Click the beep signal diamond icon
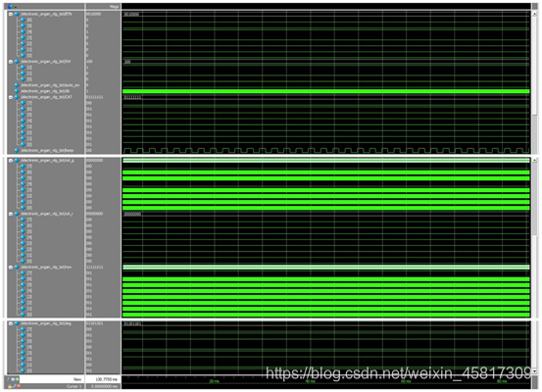Image resolution: width=542 pixels, height=392 pixels. click(x=17, y=150)
